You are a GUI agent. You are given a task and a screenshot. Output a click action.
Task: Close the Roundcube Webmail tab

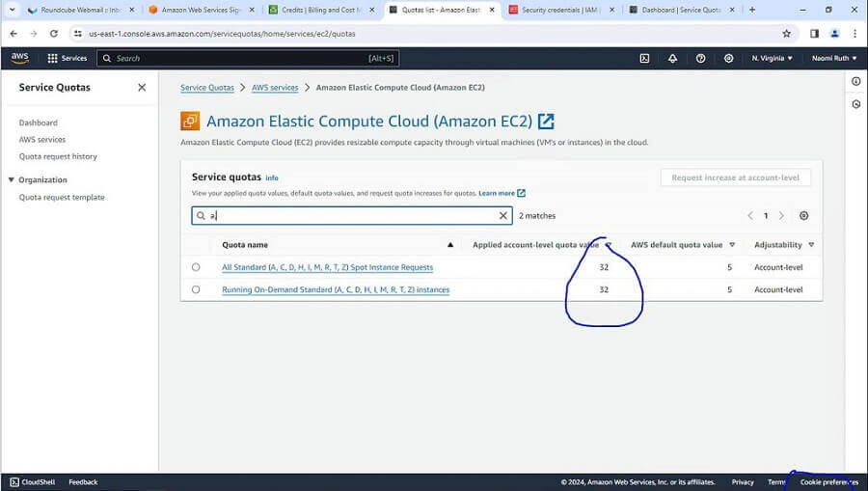132,10
